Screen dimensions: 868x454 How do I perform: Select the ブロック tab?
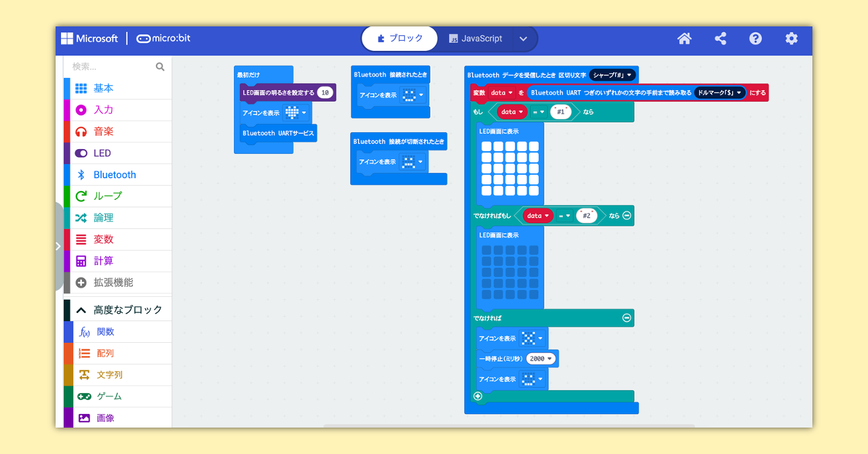(x=399, y=39)
